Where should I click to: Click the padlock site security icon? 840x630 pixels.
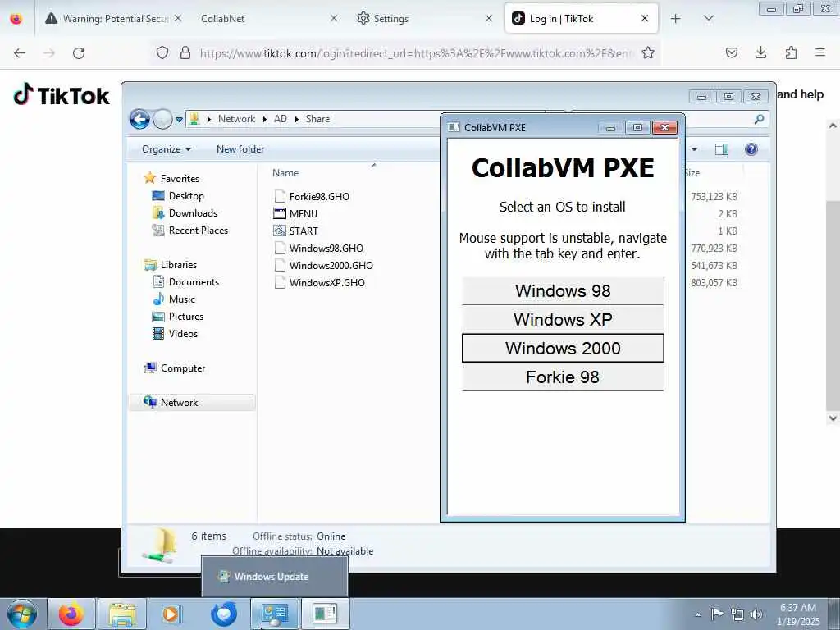tap(185, 52)
